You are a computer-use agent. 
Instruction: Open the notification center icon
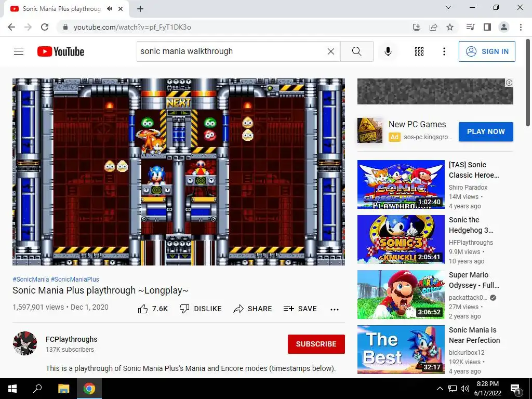(515, 389)
